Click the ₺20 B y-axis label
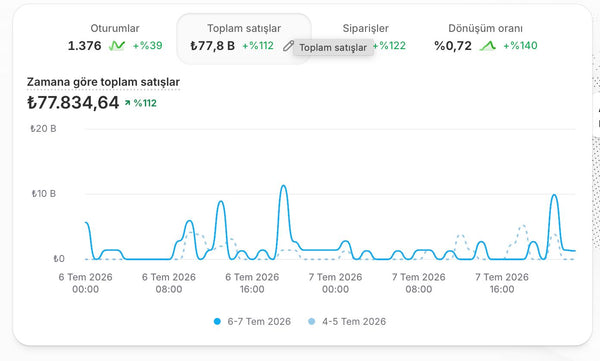This screenshot has width=600, height=361. [x=43, y=129]
